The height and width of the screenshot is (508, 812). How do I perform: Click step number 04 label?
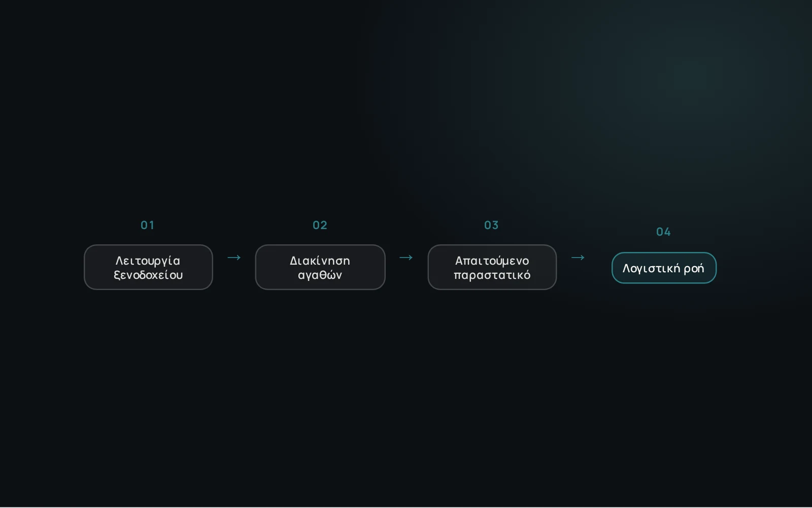tap(663, 232)
